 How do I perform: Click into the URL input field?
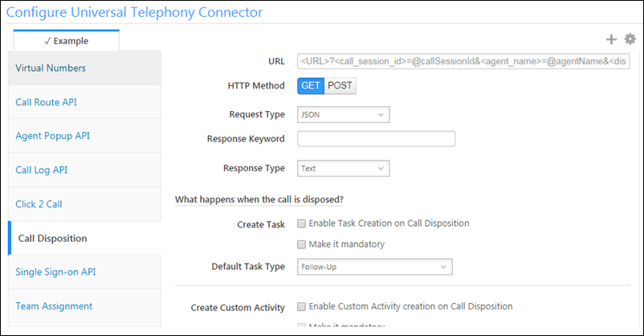pos(463,60)
